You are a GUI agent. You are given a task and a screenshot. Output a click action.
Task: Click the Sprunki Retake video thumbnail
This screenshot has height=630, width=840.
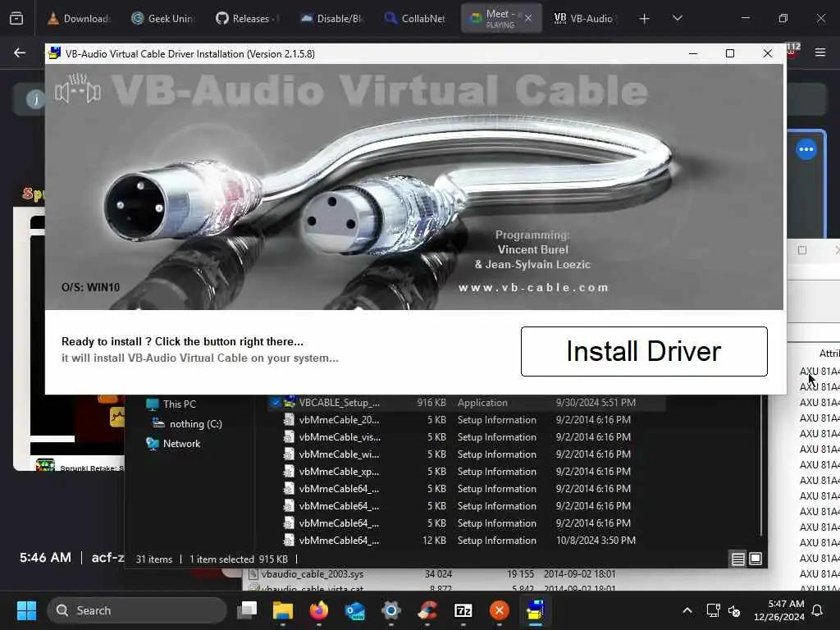coord(45,464)
